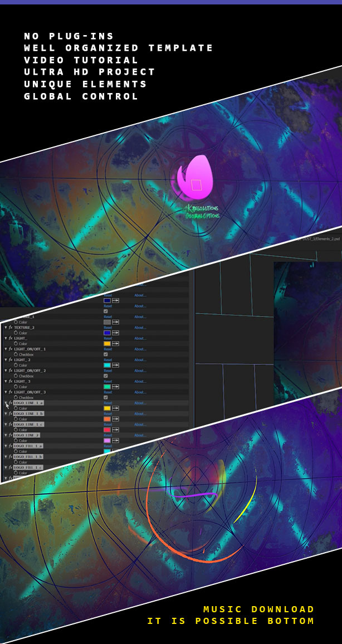Screen dimensions: 342x644
Task: Reset the LIGHT_2 effect
Action: point(108,360)
